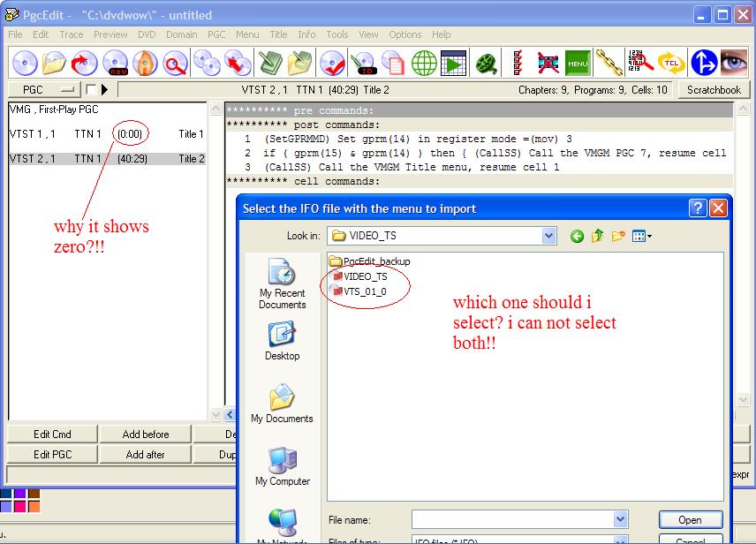Click the Add after button
The image size is (756, 544).
click(x=146, y=454)
